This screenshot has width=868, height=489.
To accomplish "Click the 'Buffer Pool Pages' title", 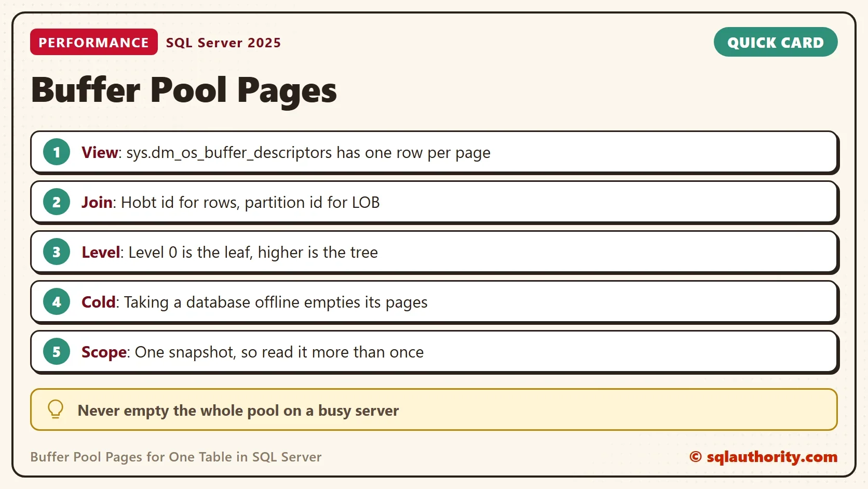I will tap(184, 90).
